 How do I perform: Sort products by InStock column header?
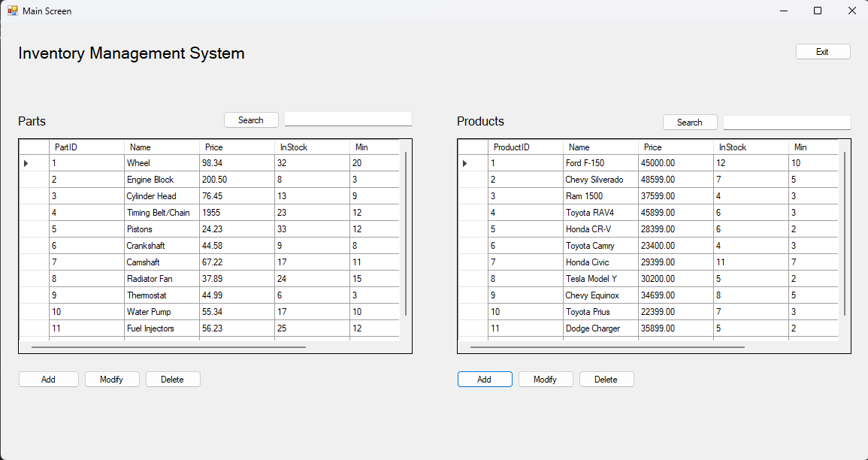[x=752, y=147]
